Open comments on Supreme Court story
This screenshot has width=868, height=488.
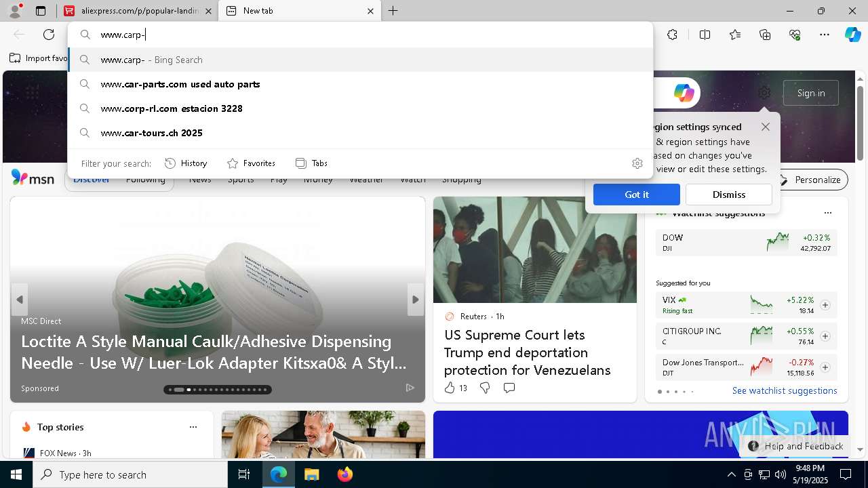pos(509,388)
